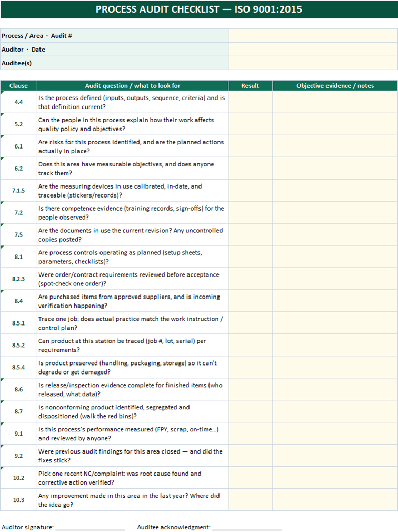Click the Result cell for clause 10.3
The width and height of the screenshot is (398, 532).
tap(250, 499)
